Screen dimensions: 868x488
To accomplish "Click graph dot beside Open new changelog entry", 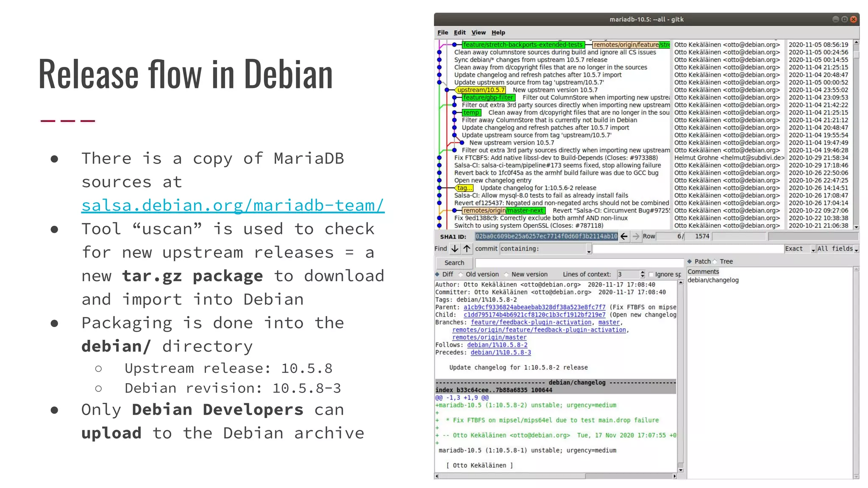I will (440, 180).
